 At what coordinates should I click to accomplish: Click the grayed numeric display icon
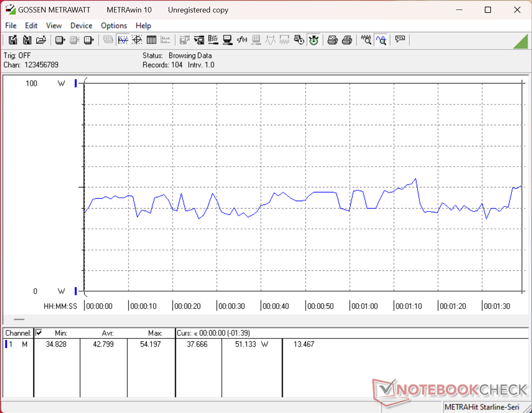pyautogui.click(x=109, y=40)
